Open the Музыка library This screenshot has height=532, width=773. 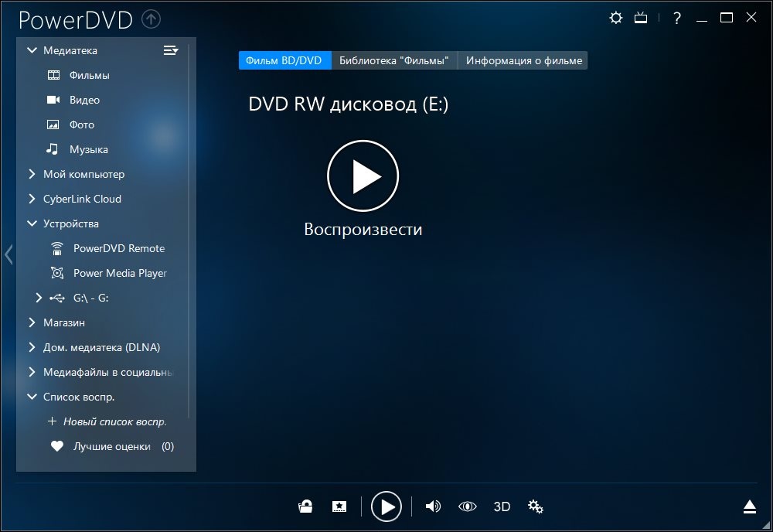89,149
